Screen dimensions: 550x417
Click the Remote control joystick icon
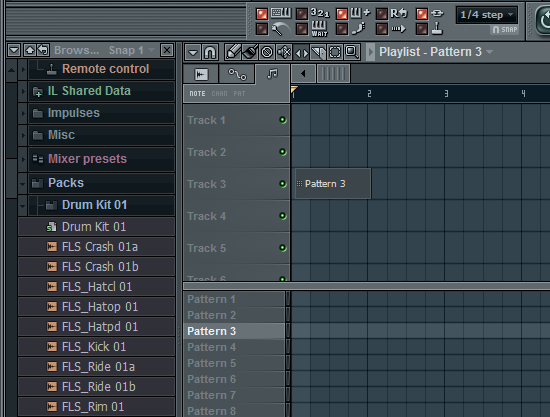tap(52, 69)
